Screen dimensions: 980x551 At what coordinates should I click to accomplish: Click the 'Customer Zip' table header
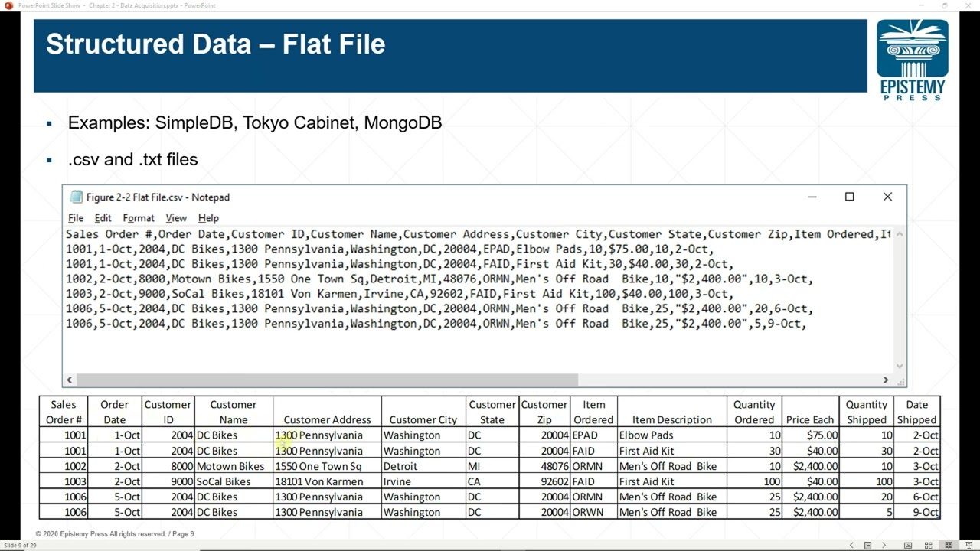coord(544,412)
